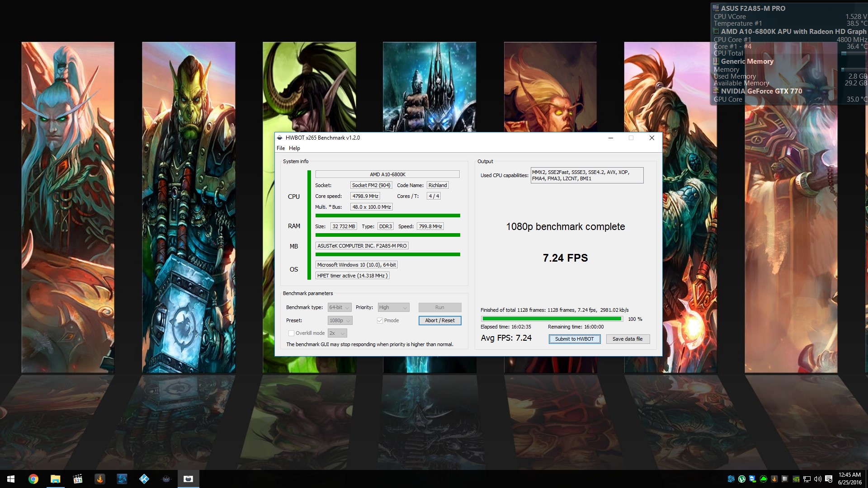Open the Priority High dropdown

pyautogui.click(x=393, y=307)
